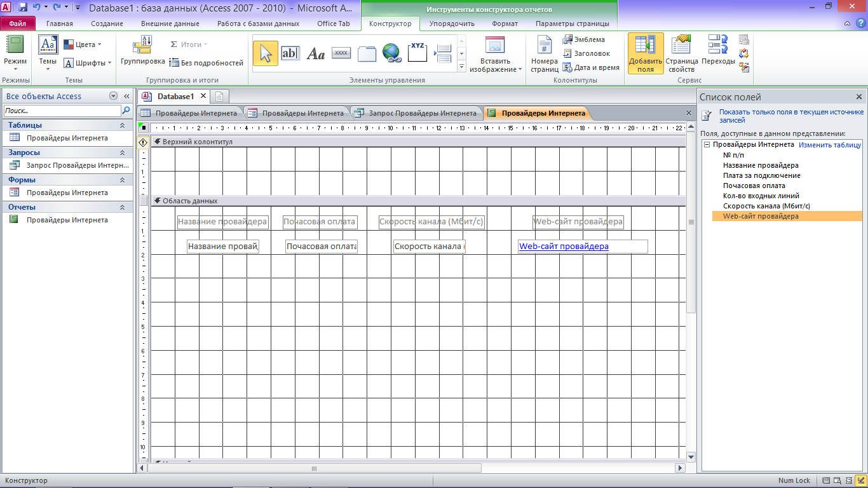Screen dimensions: 868x488
Task: Collapse the Формы group
Action: (x=67, y=180)
